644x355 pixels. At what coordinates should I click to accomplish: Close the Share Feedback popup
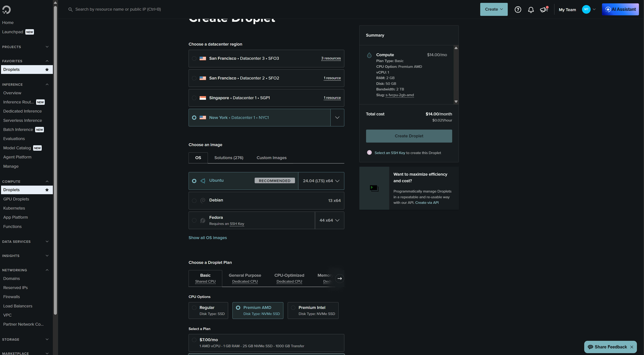click(632, 347)
